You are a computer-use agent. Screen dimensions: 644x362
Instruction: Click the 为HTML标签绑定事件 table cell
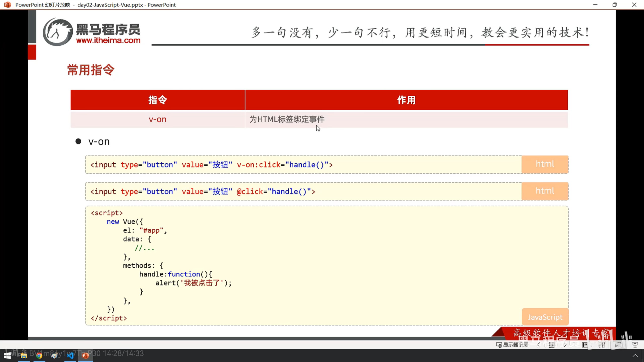407,119
